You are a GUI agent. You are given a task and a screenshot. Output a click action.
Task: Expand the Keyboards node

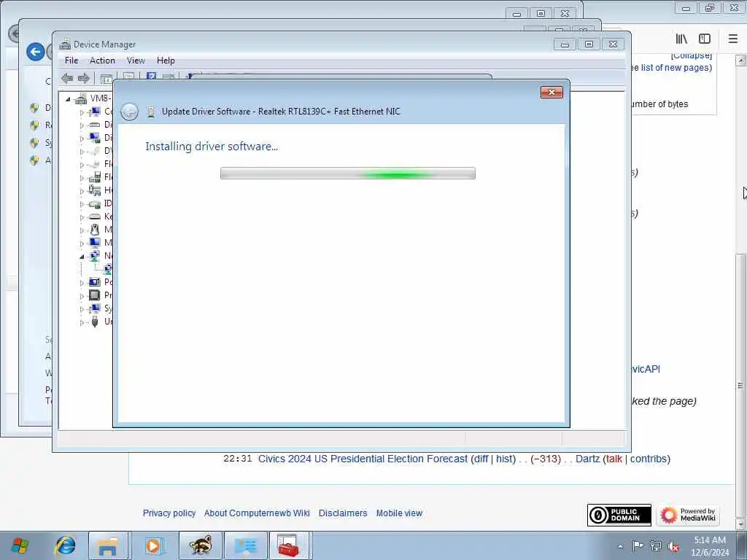[82, 217]
